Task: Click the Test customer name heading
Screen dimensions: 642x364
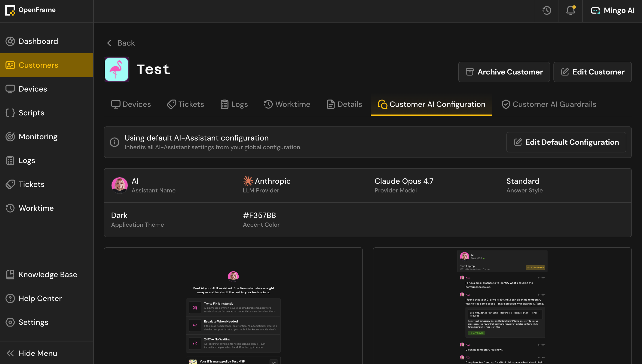Action: click(153, 69)
